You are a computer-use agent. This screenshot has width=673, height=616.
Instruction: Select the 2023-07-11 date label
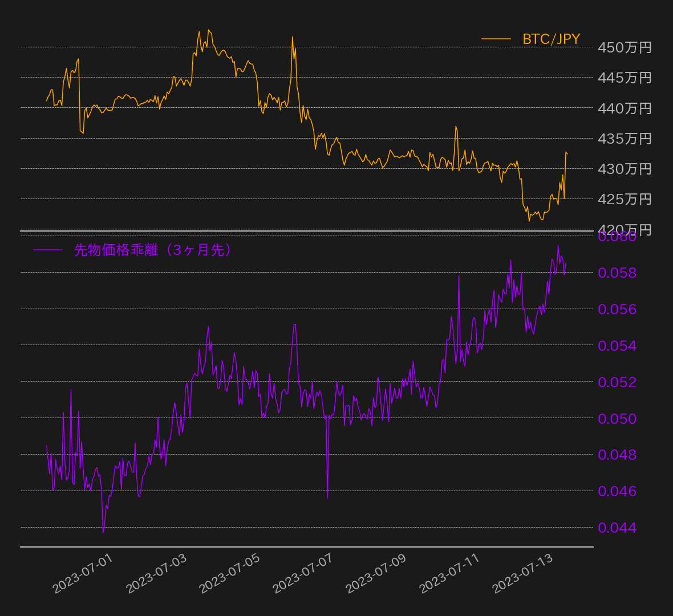point(449,573)
